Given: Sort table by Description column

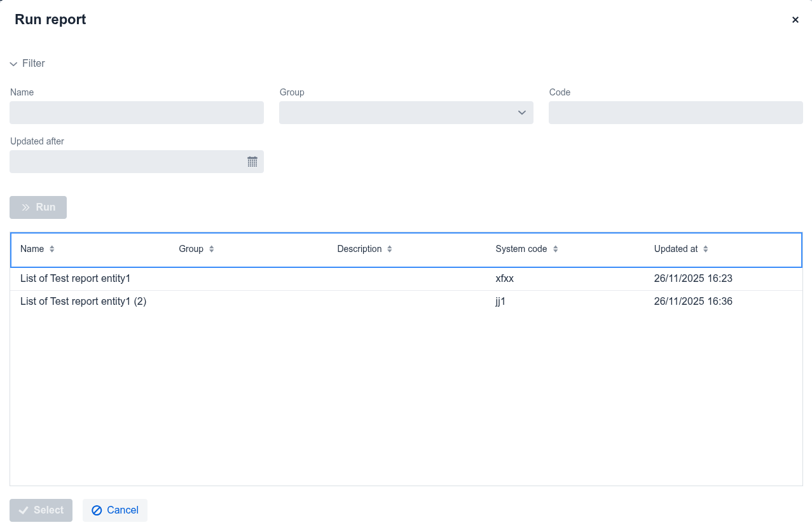Looking at the screenshot, I should pyautogui.click(x=389, y=249).
